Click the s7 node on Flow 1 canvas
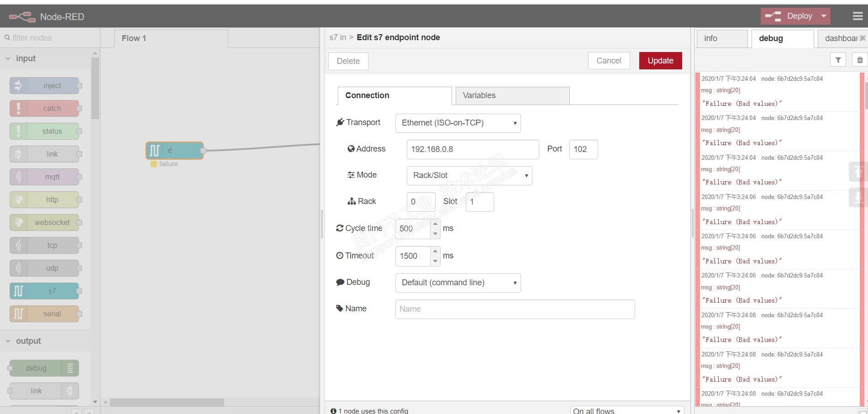 click(174, 150)
